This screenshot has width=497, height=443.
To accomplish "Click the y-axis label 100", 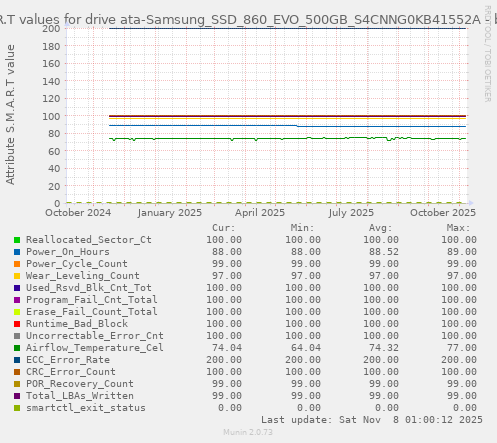I will pos(51,116).
